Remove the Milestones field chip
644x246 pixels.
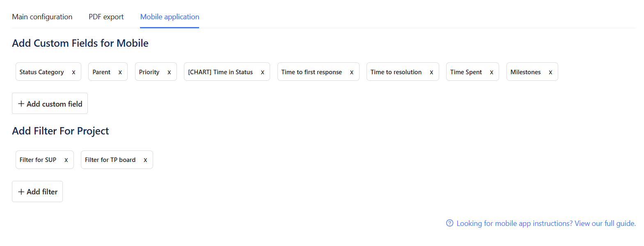tap(550, 72)
